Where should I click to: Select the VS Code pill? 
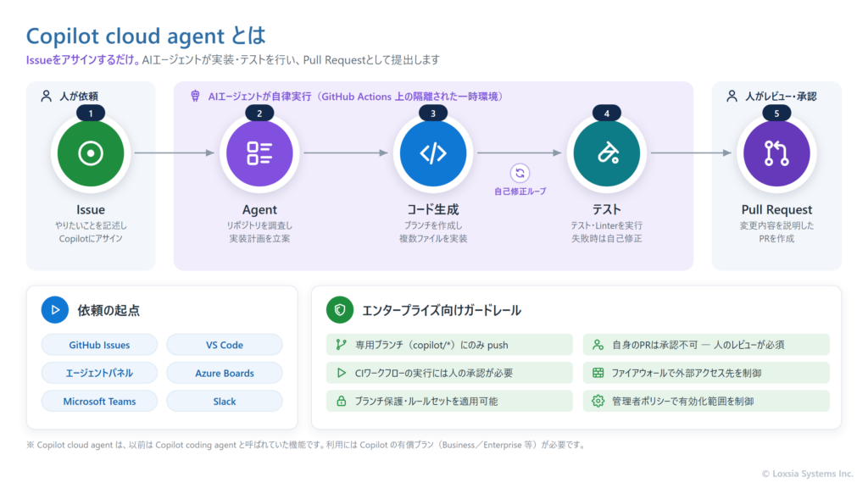(224, 345)
